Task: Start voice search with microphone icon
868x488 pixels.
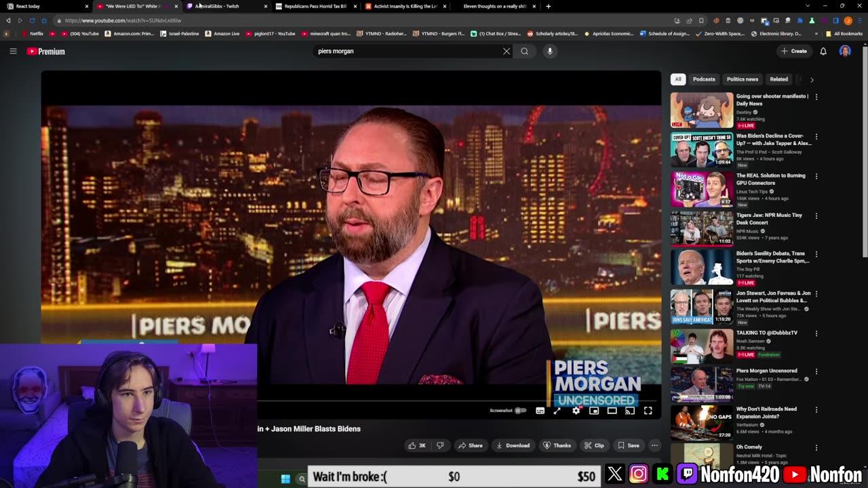Action: [x=550, y=51]
